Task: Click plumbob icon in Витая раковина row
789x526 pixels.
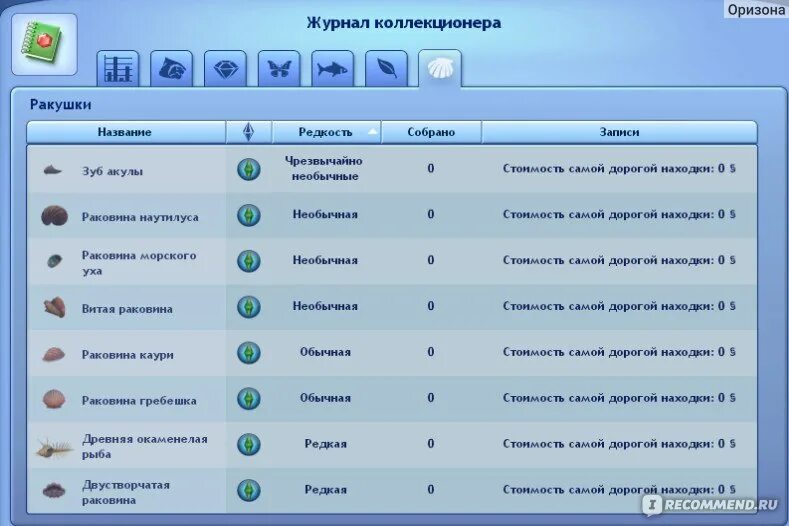Action: pyautogui.click(x=249, y=307)
